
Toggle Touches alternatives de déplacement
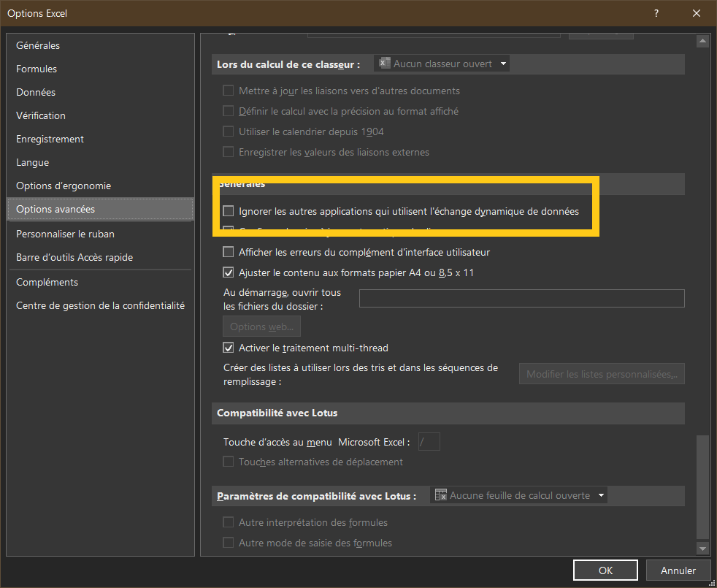tap(229, 462)
